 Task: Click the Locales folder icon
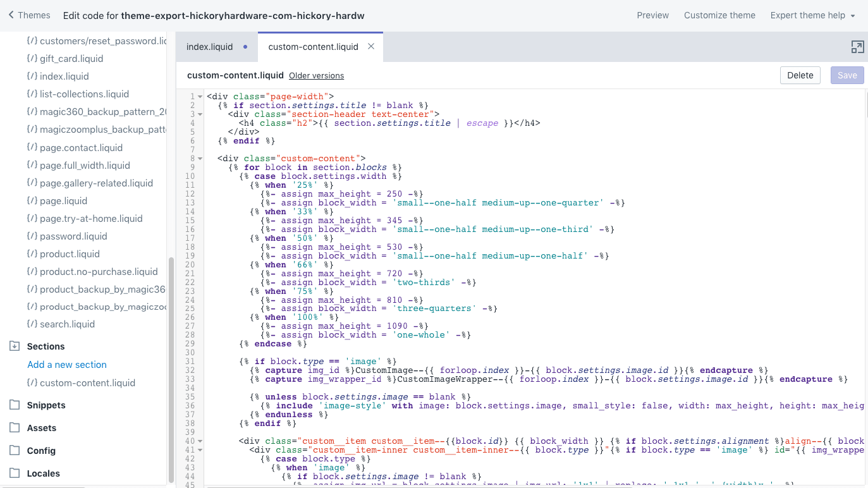(x=15, y=473)
